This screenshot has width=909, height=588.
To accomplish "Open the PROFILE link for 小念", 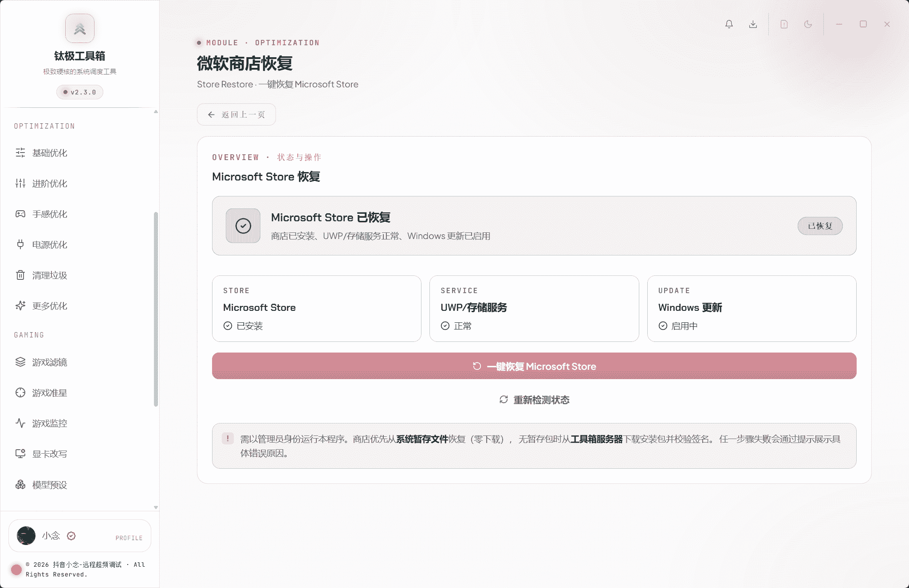I will [x=129, y=538].
